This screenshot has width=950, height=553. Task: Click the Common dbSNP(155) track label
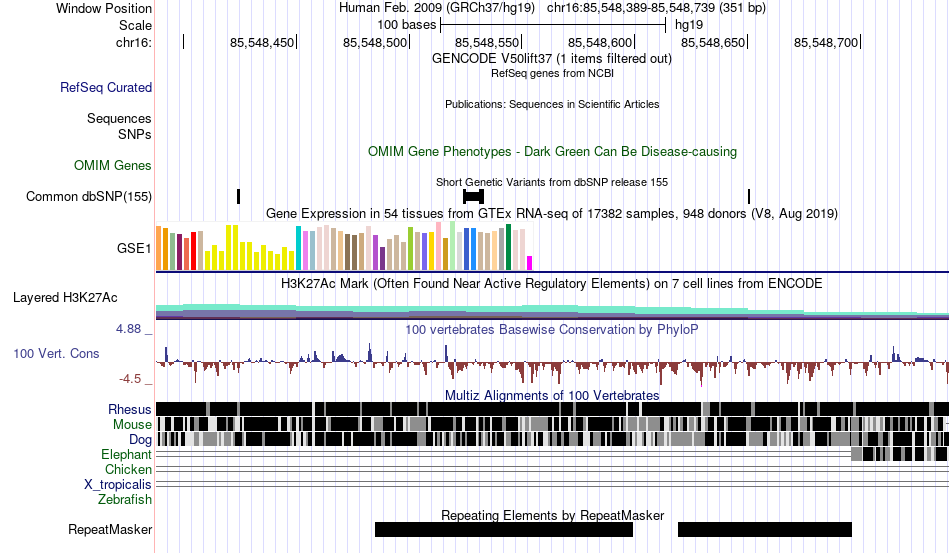(x=89, y=196)
